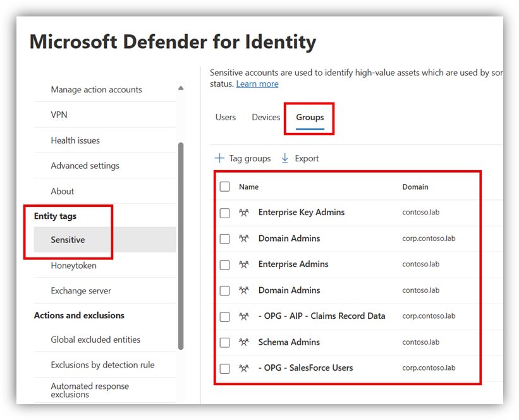Viewport: 519px width, 420px height.
Task: Open Manage action accounts settings
Action: click(96, 89)
